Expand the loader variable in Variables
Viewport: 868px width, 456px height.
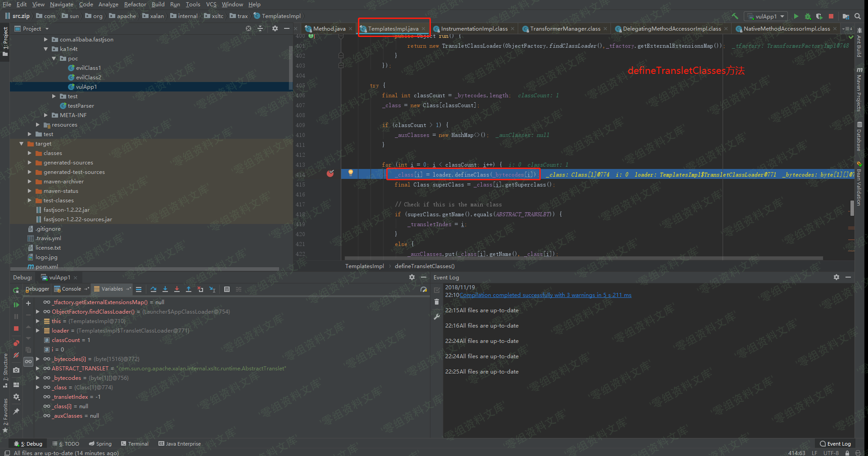38,331
